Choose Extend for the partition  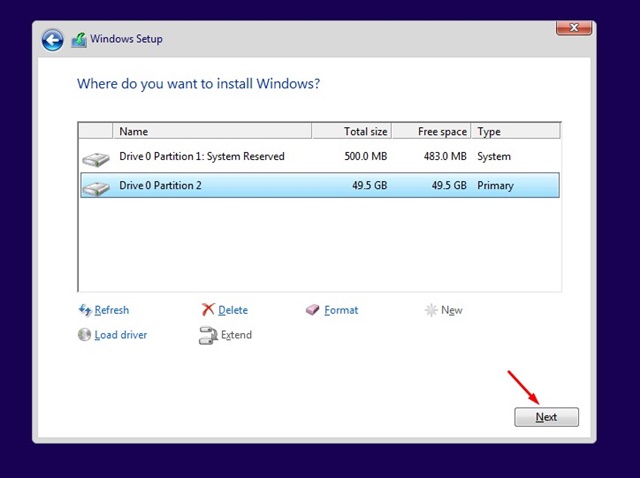click(x=236, y=335)
